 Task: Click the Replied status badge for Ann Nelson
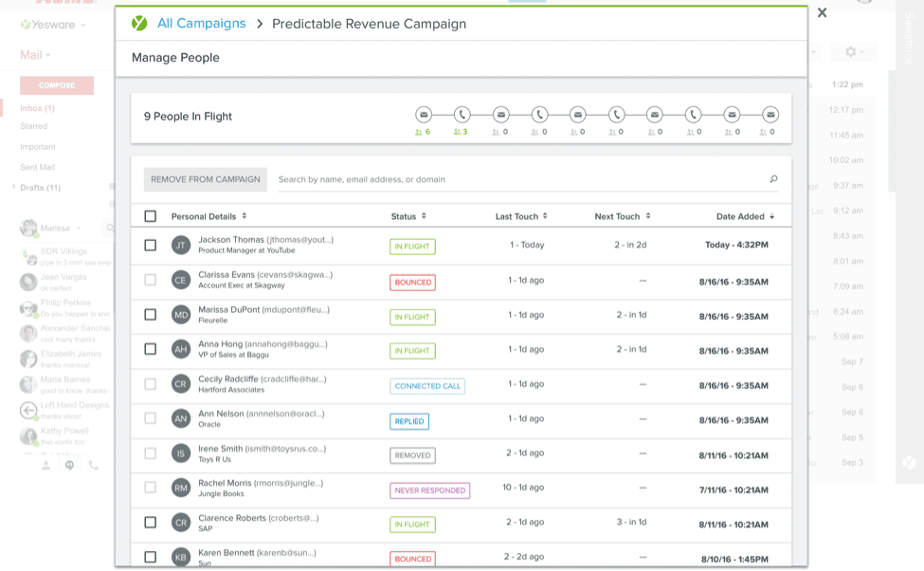[409, 421]
